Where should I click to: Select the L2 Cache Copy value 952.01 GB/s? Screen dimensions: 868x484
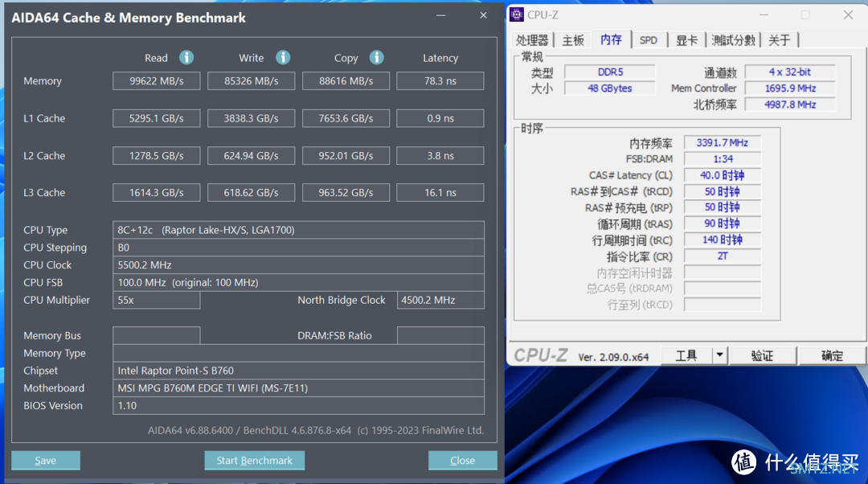click(x=346, y=156)
